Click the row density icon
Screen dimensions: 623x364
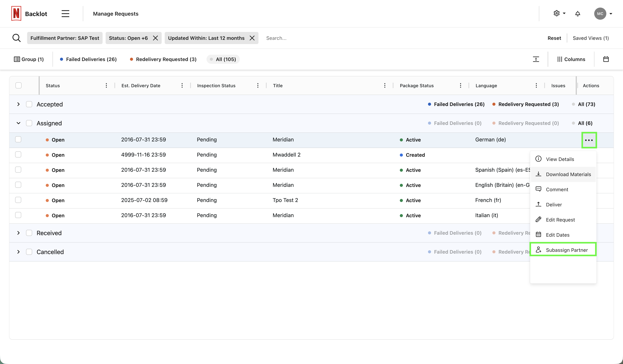536,59
